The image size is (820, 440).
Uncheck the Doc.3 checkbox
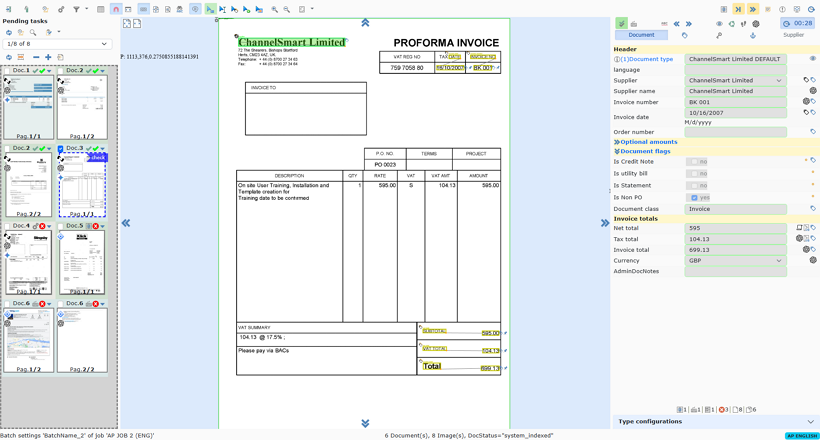coord(61,149)
